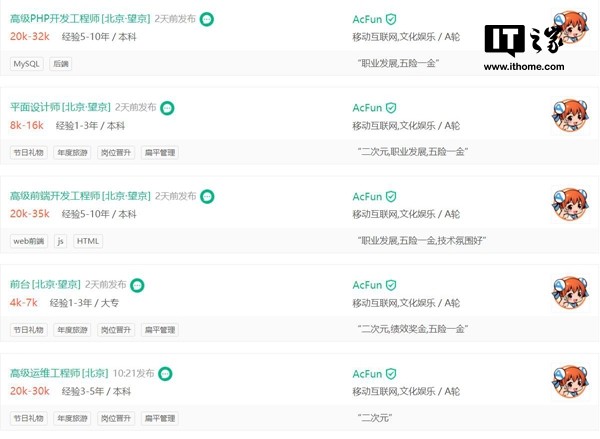Select 节日礼物 tag under 高级运维工程师
The height and width of the screenshot is (439, 600).
29,418
